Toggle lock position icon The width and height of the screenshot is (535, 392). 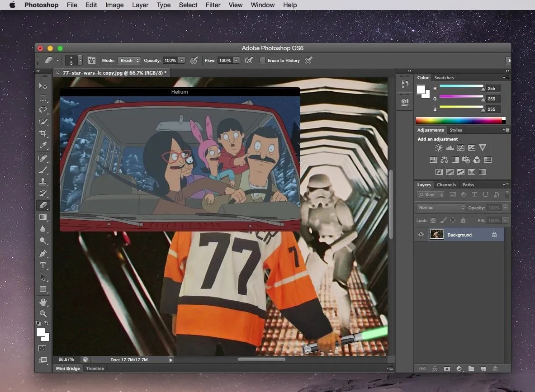[453, 220]
